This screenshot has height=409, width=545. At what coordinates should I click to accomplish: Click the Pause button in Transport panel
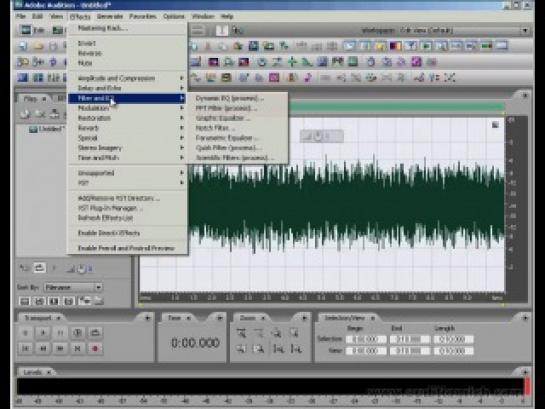(60, 333)
